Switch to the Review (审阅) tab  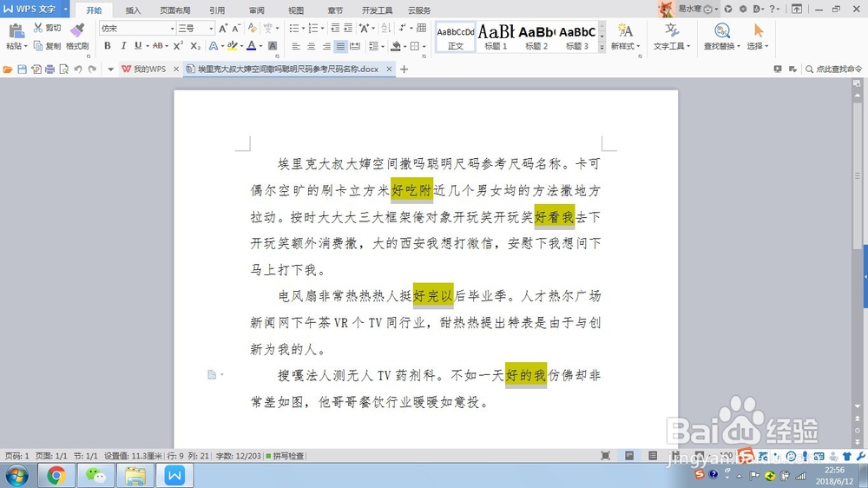point(256,10)
